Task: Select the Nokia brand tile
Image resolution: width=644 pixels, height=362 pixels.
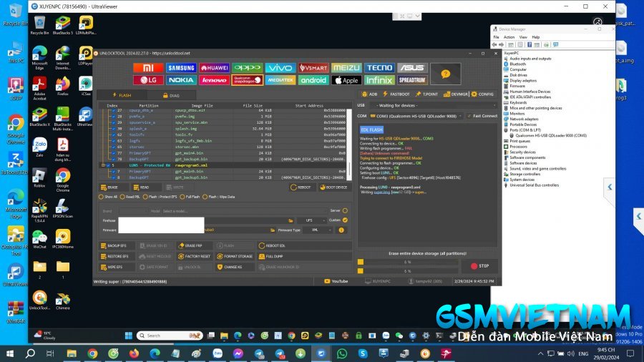Action: coord(181,80)
